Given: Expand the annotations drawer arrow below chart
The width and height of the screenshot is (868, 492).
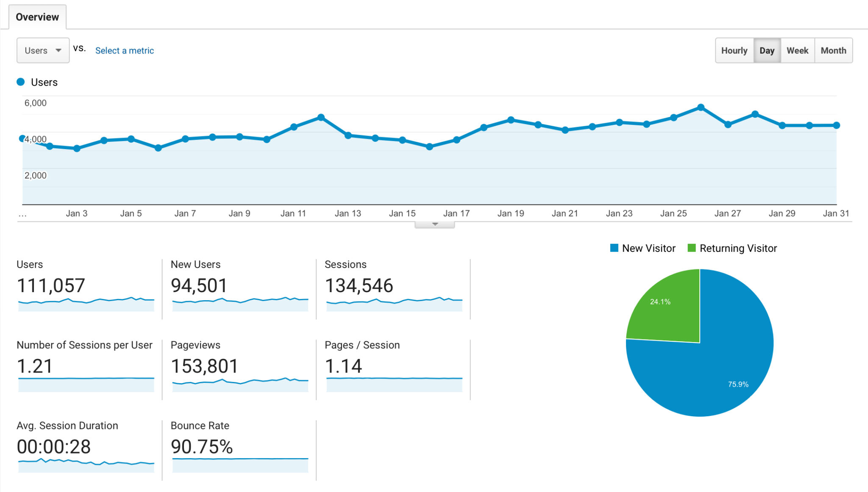Looking at the screenshot, I should [435, 224].
